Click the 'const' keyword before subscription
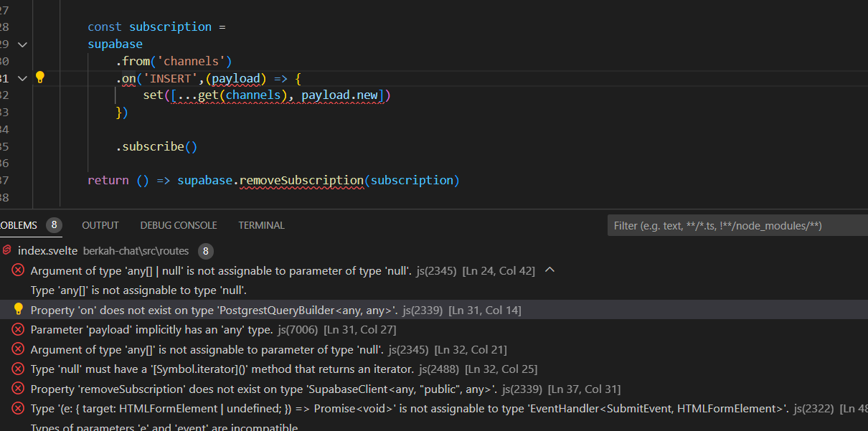Viewport: 868px width, 431px height. coord(105,27)
